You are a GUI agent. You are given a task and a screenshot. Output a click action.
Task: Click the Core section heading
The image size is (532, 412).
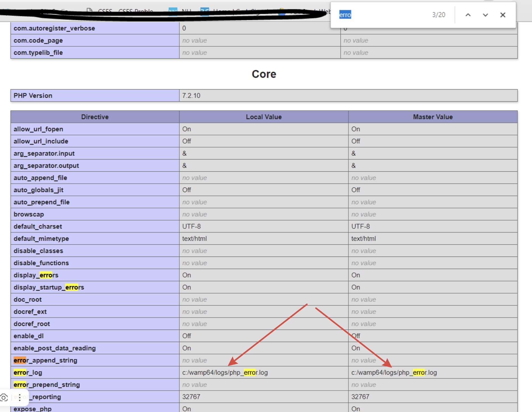pyautogui.click(x=264, y=74)
